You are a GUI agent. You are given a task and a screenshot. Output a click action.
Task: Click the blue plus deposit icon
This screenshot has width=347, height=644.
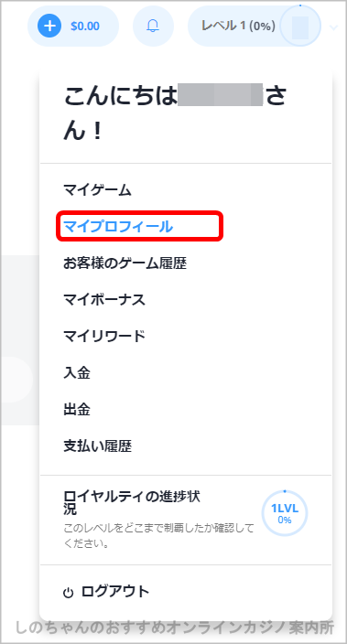coord(49,26)
